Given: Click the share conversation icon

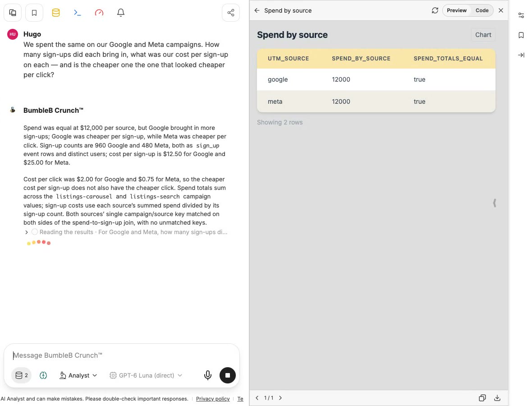Looking at the screenshot, I should (231, 13).
